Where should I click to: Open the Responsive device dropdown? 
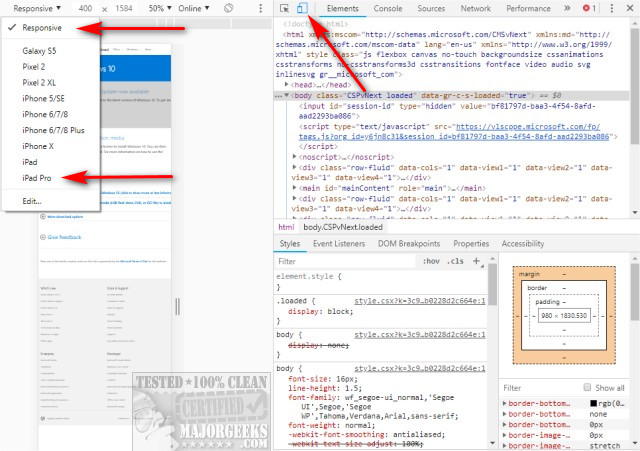[x=37, y=8]
